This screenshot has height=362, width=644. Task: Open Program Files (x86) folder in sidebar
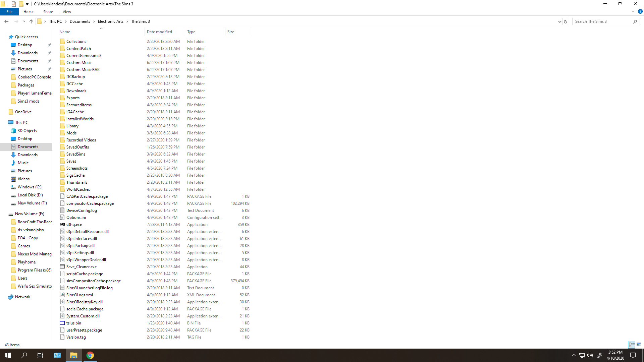(35, 270)
